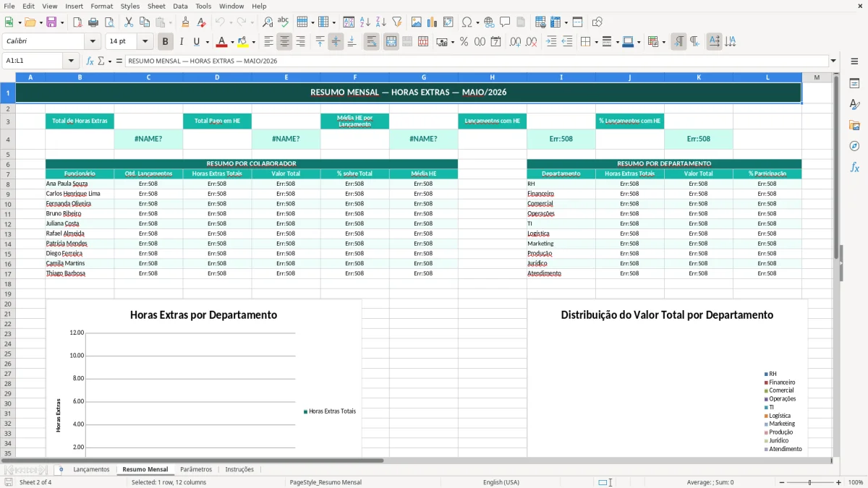Adjust the zoom slider
The width and height of the screenshot is (868, 488).
[x=810, y=482]
